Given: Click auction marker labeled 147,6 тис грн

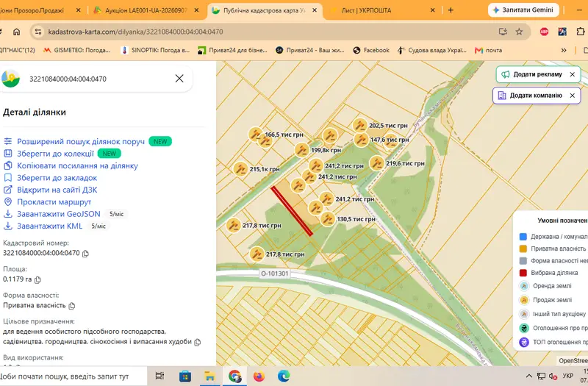Looking at the screenshot, I should 361,140.
